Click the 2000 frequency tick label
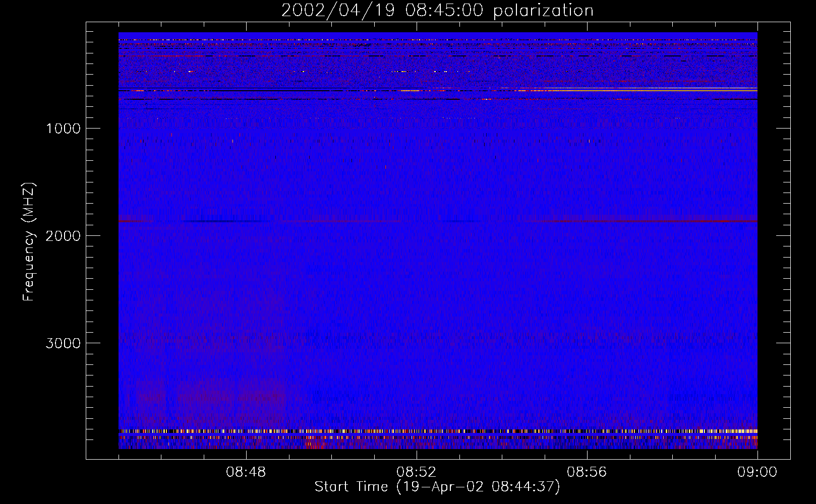Viewport: 816px width, 504px height. (63, 236)
